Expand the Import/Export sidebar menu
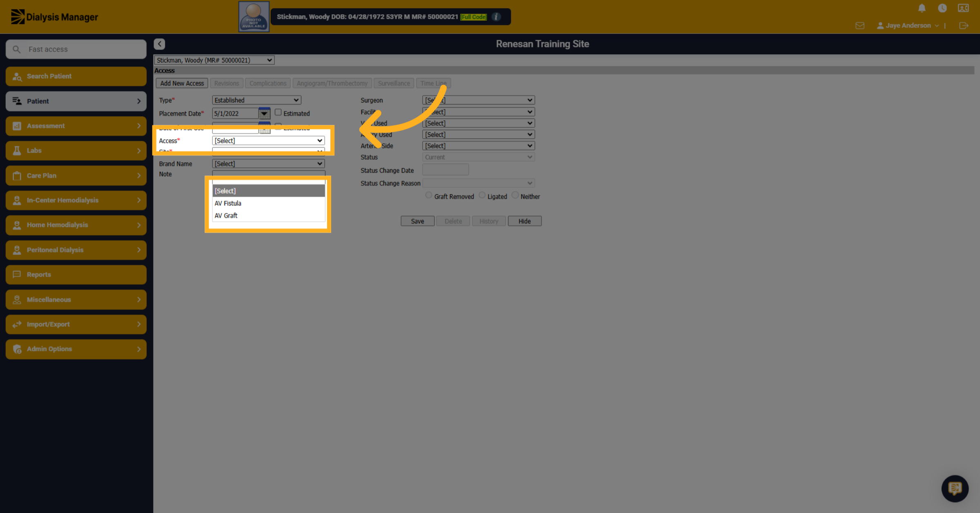Viewport: 980px width, 513px height. 76,324
